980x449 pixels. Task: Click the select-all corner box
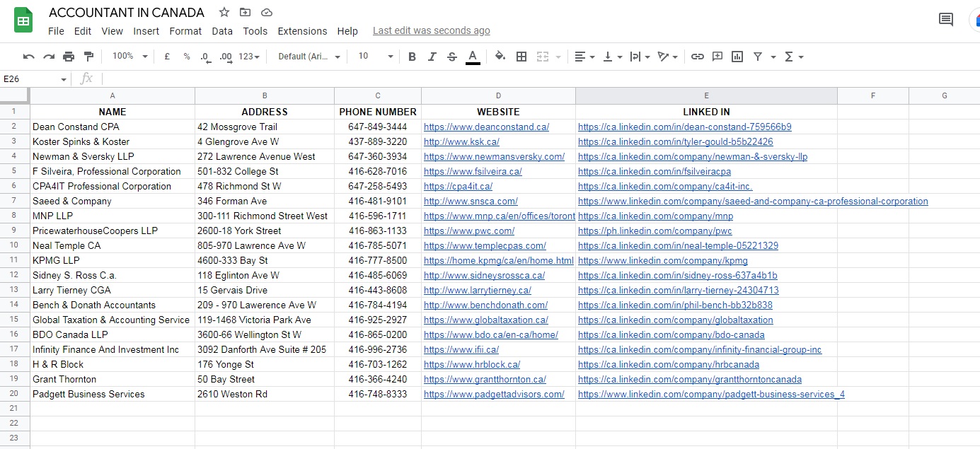(14, 95)
